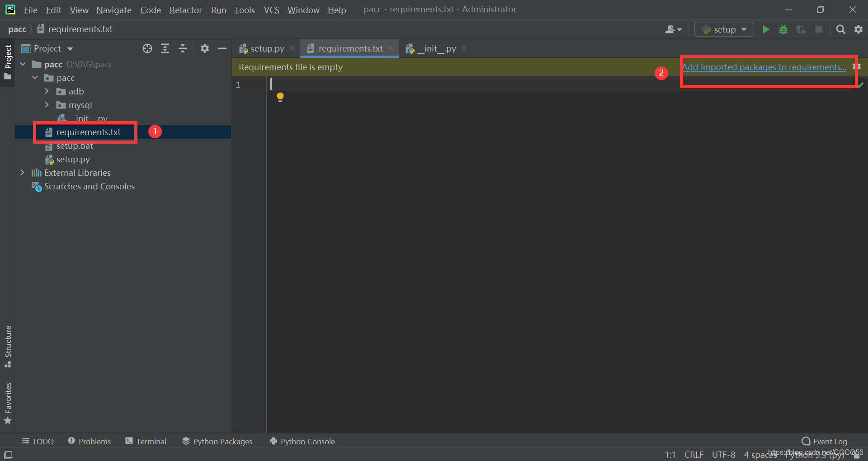Close the __init__.py editor tab
Viewport: 868px width, 461px height.
(464, 48)
